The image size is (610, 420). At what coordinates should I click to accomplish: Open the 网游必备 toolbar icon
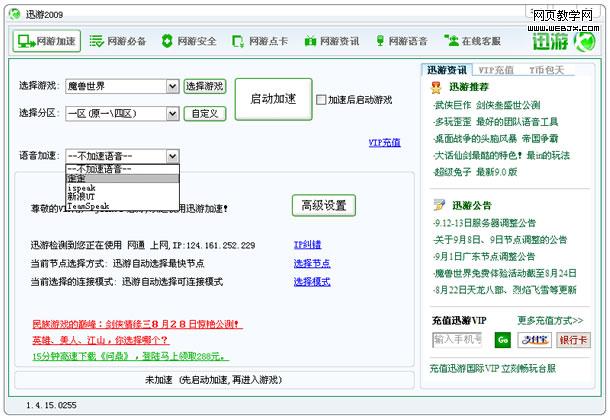(117, 41)
